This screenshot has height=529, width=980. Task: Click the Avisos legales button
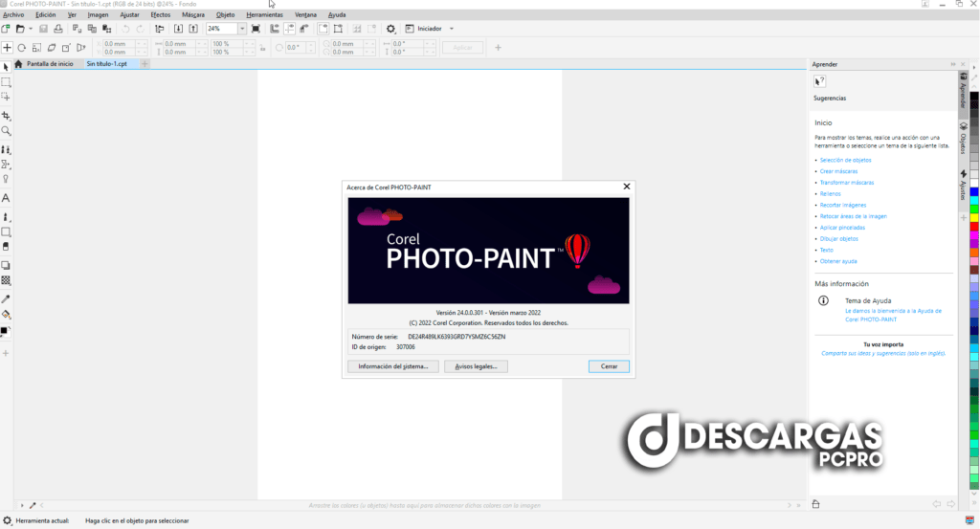pyautogui.click(x=476, y=366)
